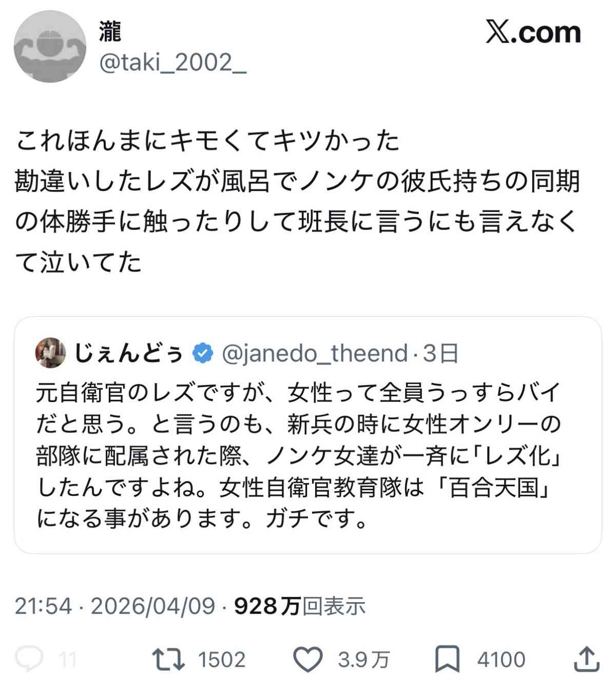The height and width of the screenshot is (692, 616).
Task: Click the 4100 bookmark count
Action: click(501, 660)
